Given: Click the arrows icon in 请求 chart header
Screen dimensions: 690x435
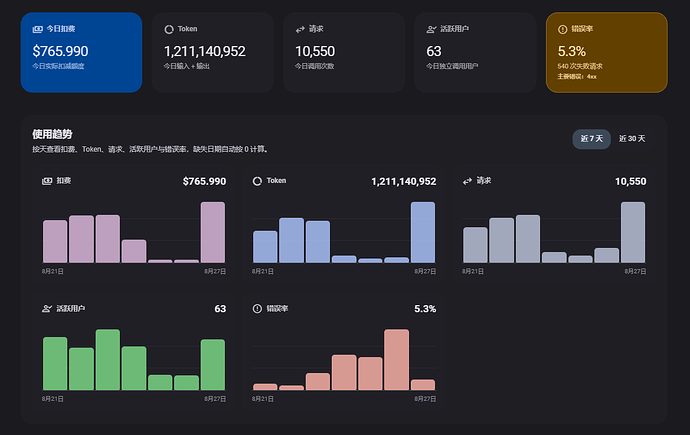Looking at the screenshot, I should point(467,181).
